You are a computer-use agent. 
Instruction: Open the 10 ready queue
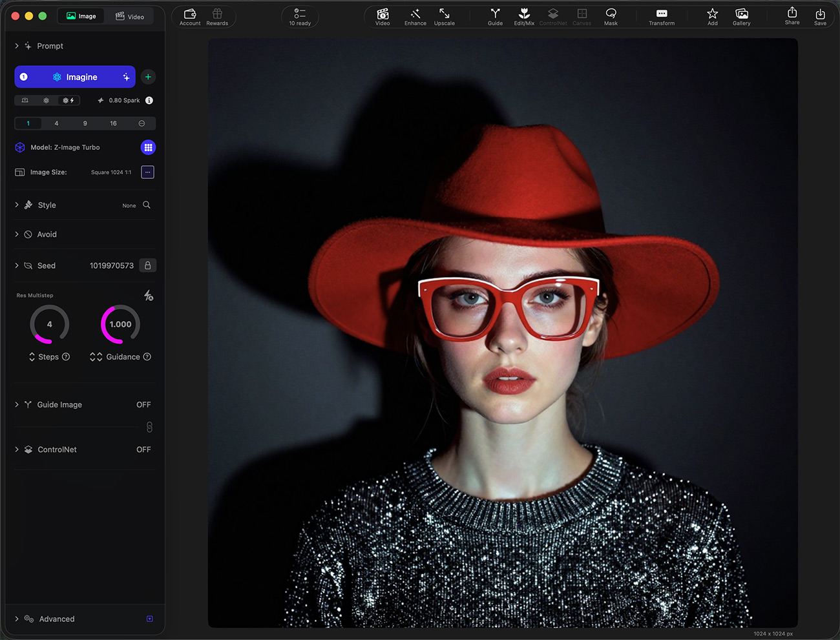pos(300,17)
